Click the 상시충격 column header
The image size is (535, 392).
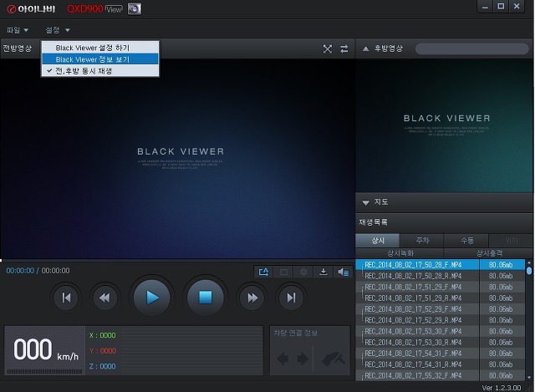pyautogui.click(x=489, y=253)
